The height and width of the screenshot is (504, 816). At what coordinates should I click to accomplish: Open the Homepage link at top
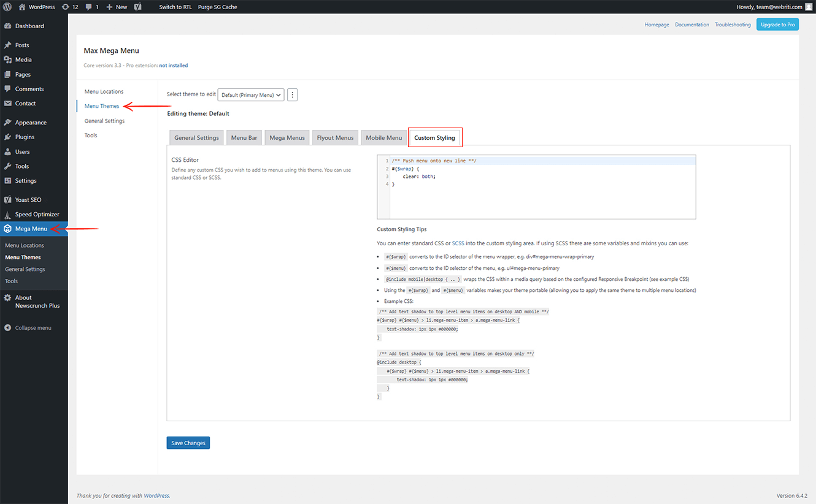click(x=657, y=25)
